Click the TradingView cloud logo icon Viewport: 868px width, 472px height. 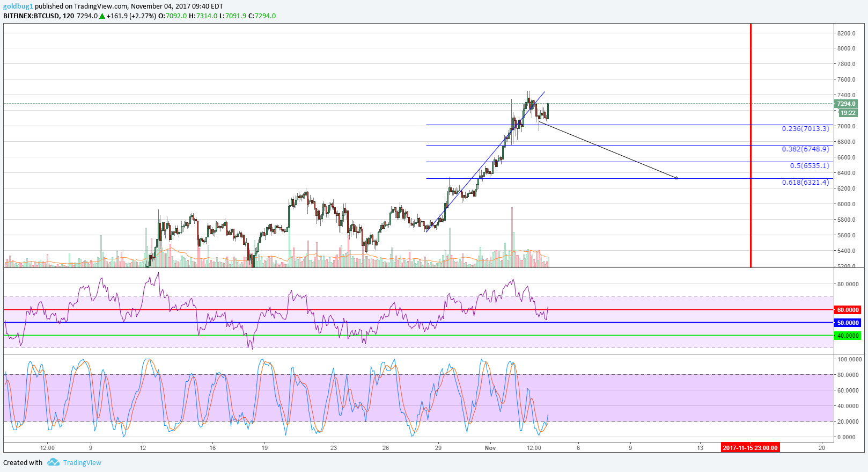(53, 462)
